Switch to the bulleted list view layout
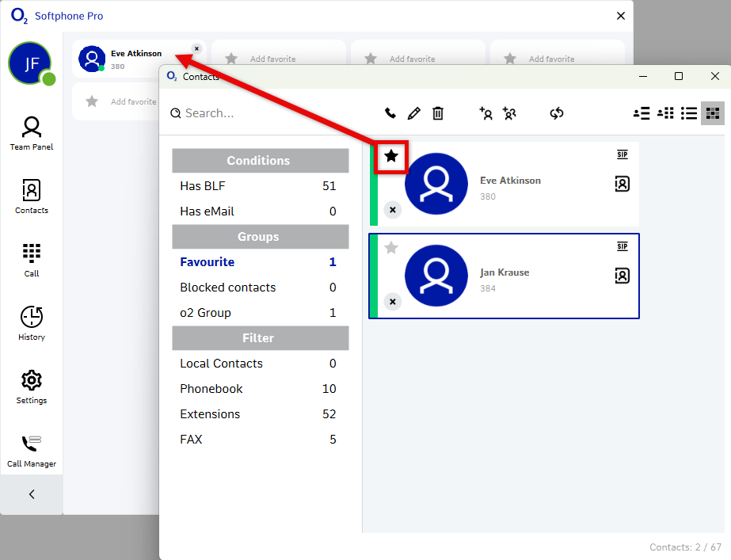This screenshot has height=560, width=731. coord(689,113)
